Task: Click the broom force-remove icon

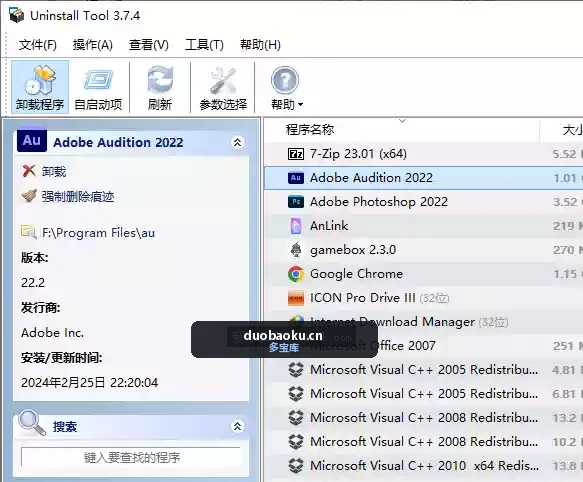Action: (x=29, y=196)
